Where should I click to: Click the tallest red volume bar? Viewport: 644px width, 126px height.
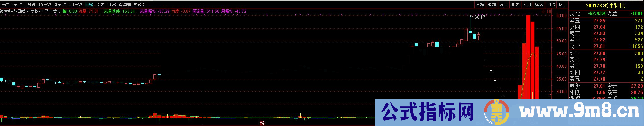528,57
